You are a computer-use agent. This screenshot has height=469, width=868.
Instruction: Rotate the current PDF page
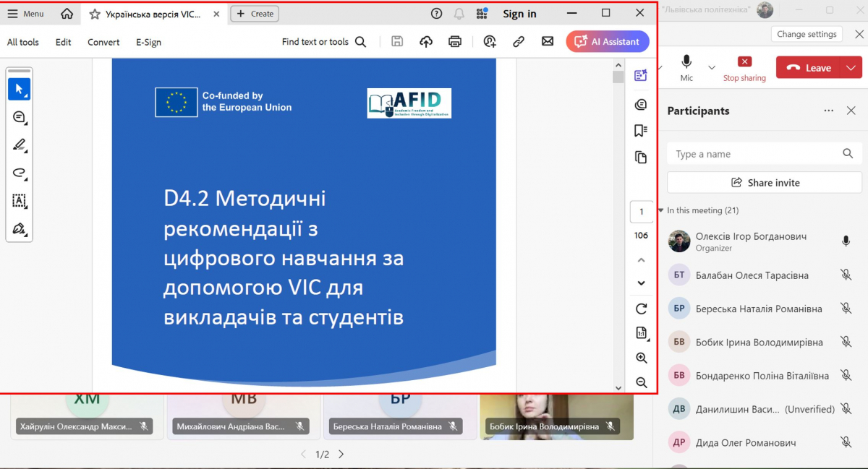tap(641, 309)
